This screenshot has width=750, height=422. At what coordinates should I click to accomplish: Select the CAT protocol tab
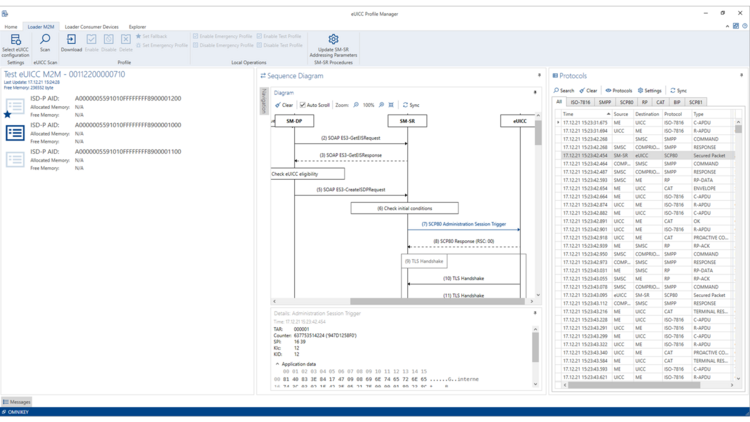(x=660, y=102)
